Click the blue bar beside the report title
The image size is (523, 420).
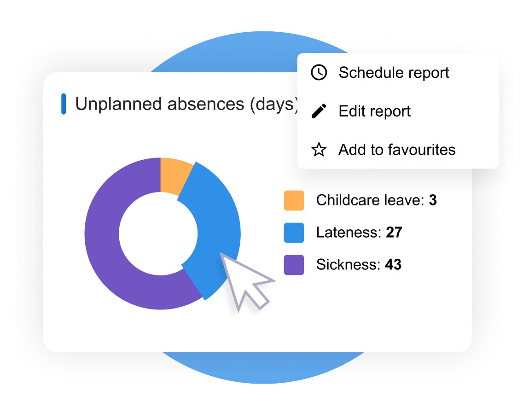click(65, 104)
